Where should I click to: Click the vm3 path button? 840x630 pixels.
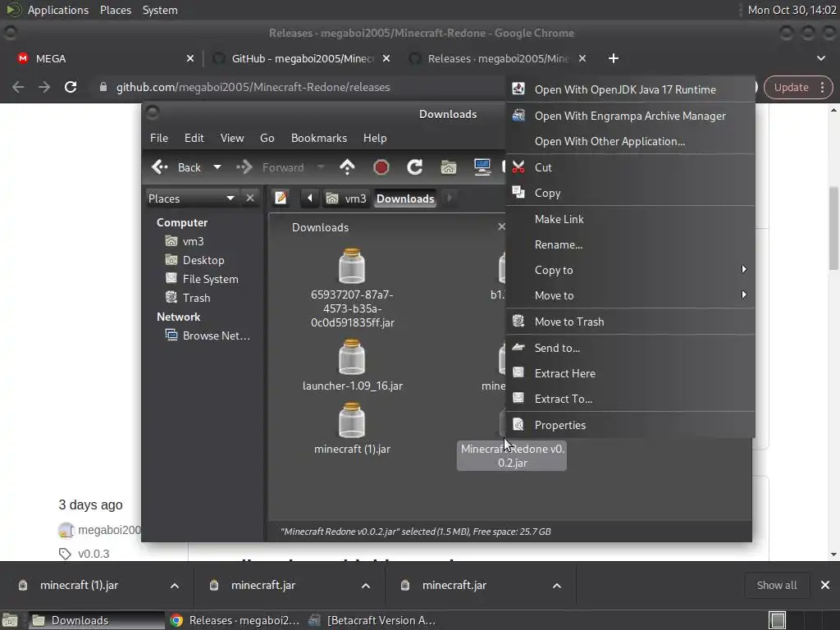tap(346, 199)
